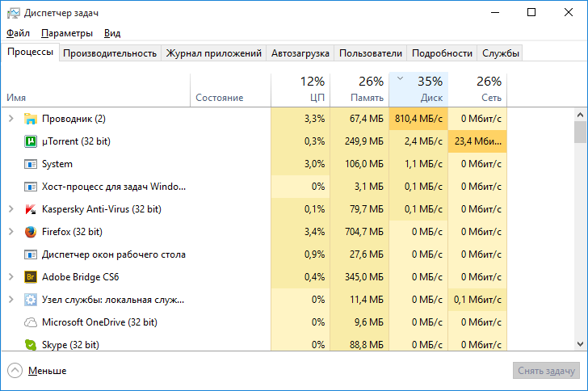Switch to the Производительность tab
This screenshot has height=391, width=588.
click(110, 53)
